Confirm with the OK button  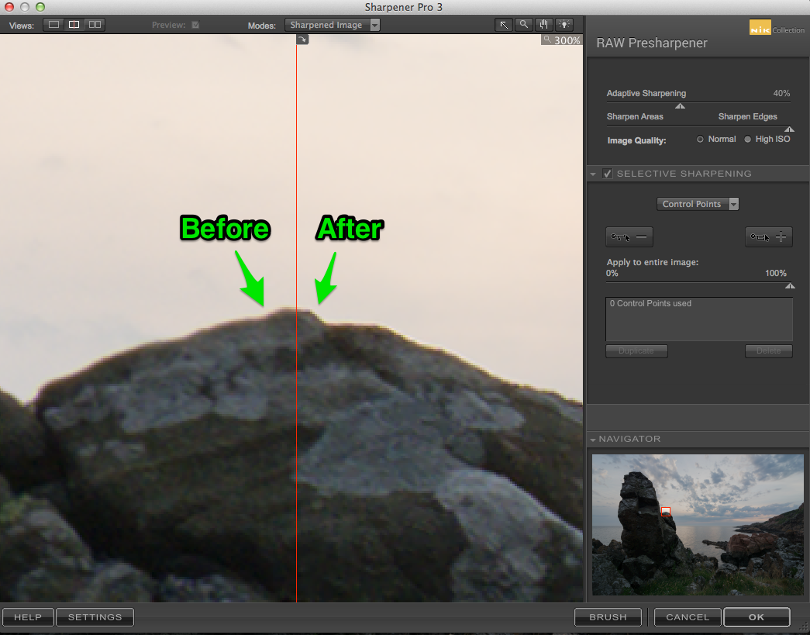point(757,617)
